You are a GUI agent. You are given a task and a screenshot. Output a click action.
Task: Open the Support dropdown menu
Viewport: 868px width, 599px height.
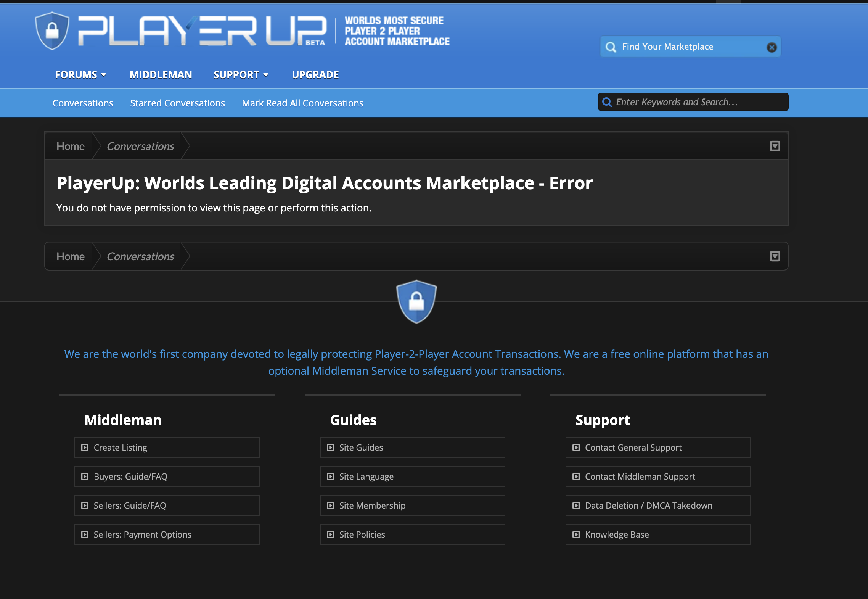point(241,75)
